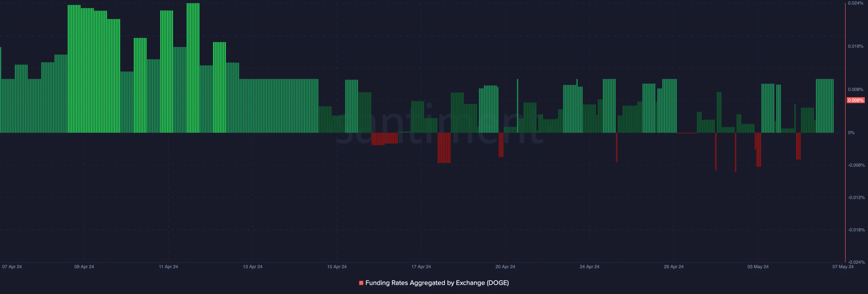Image resolution: width=868 pixels, height=294 pixels.
Task: Click the 0.016% y-axis label
Action: 855,46
